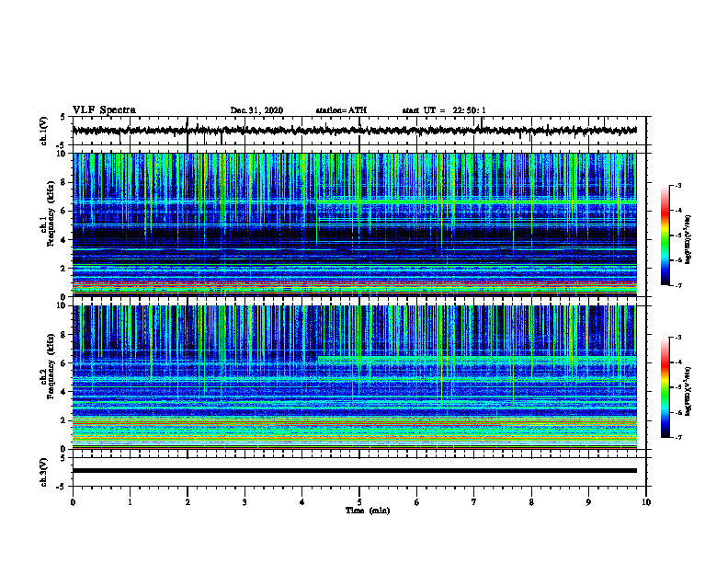Click time axis tick label "7"

pyautogui.click(x=474, y=502)
